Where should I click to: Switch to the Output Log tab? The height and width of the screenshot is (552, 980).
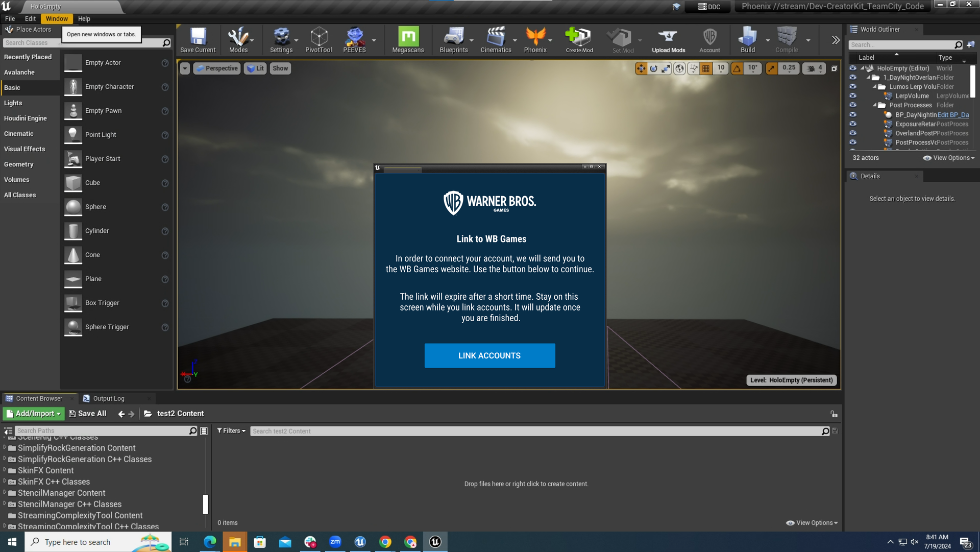tap(108, 398)
